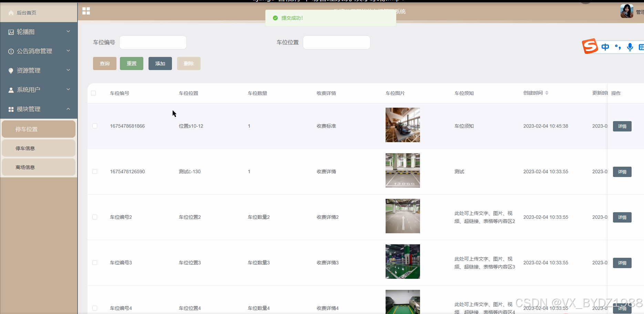Click the image icon beside 轮播图
The image size is (644, 314).
(11, 32)
